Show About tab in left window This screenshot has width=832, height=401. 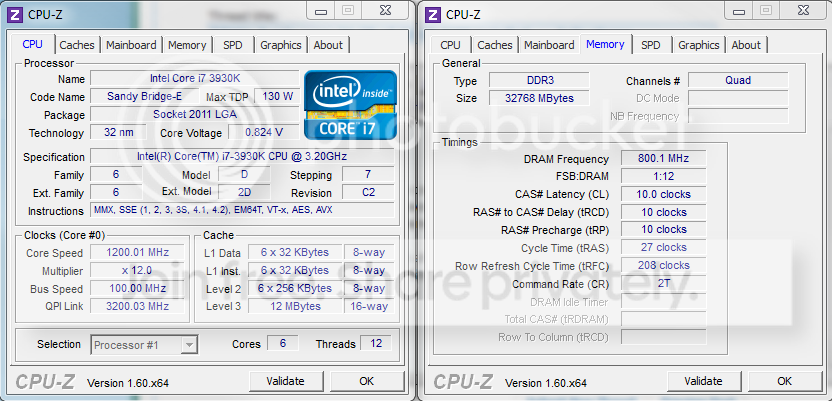tap(328, 45)
